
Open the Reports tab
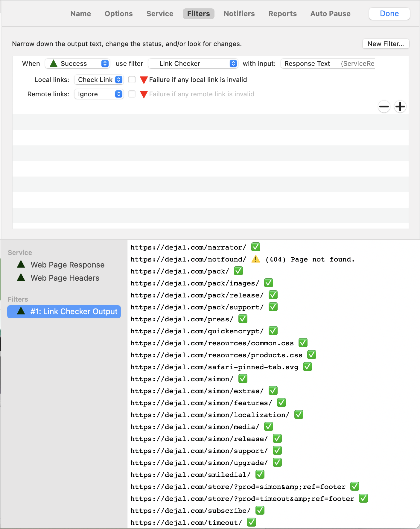point(283,14)
